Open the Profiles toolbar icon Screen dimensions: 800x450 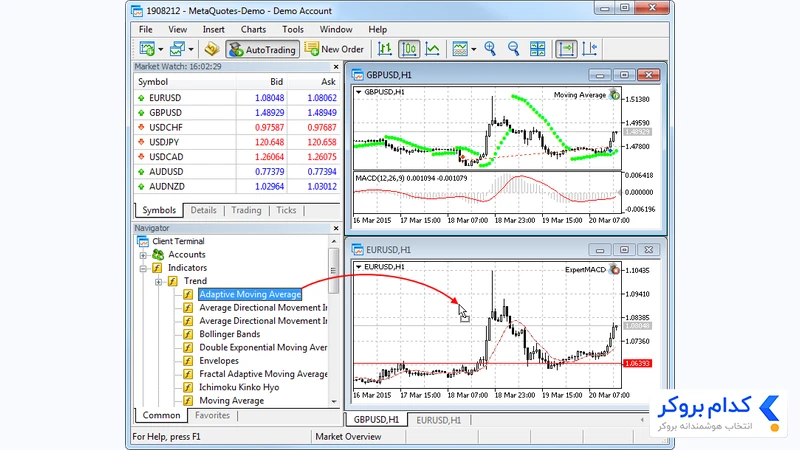pyautogui.click(x=177, y=49)
